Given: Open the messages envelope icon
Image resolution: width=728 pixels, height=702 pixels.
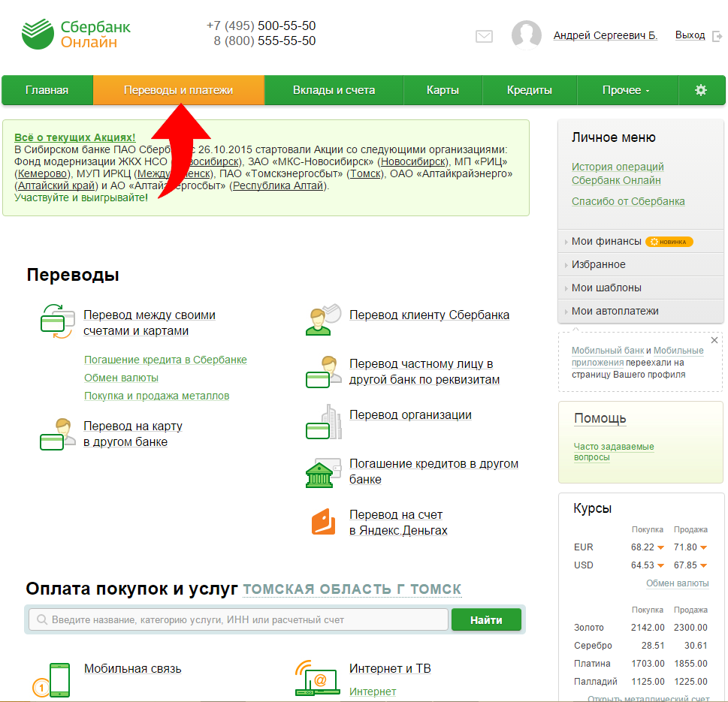Looking at the screenshot, I should 484,36.
